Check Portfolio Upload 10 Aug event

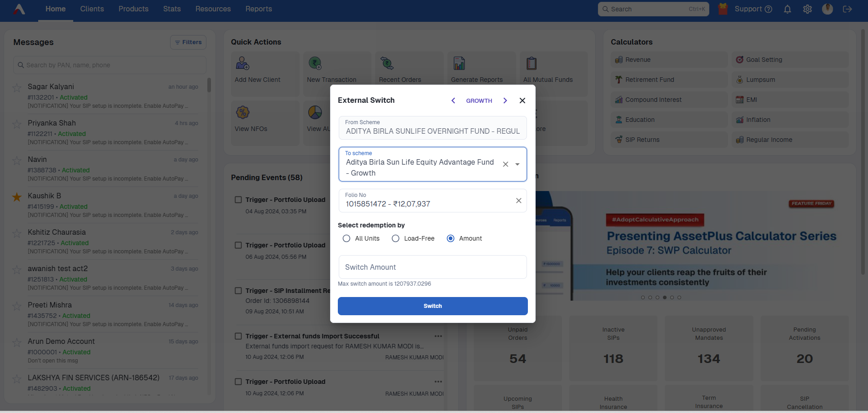tap(238, 382)
